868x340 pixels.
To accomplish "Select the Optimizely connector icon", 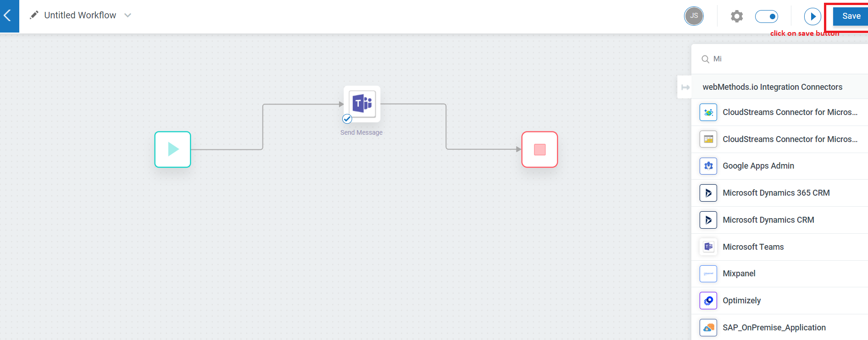I will tap(708, 301).
